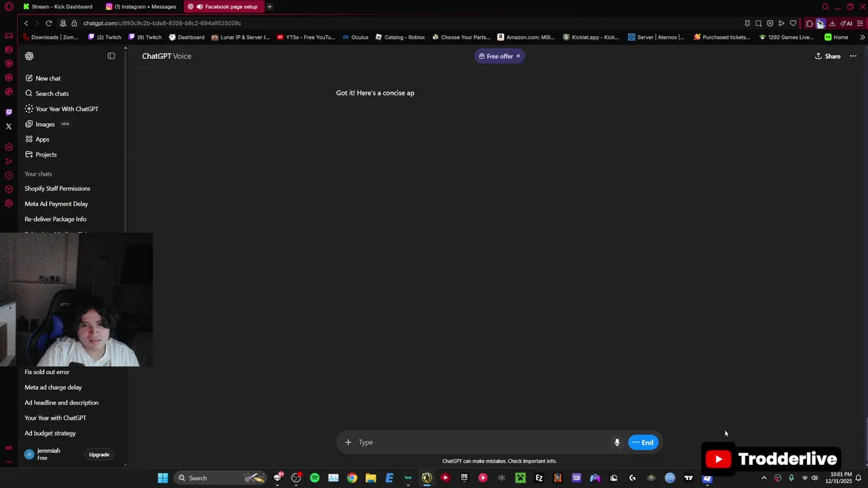Open the Oculus bookmark
The width and height of the screenshot is (868, 488).
(x=355, y=37)
